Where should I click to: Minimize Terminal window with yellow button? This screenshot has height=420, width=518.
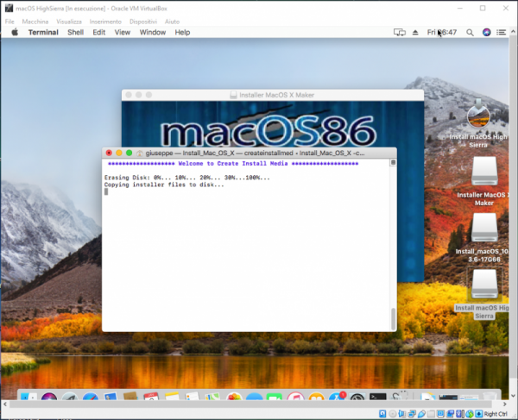pyautogui.click(x=119, y=153)
